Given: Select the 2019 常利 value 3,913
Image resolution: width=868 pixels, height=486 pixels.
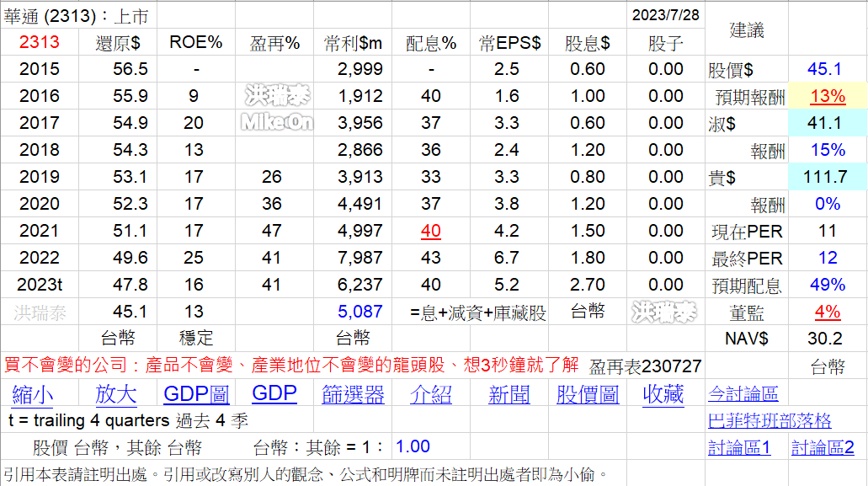Looking at the screenshot, I should pyautogui.click(x=359, y=177).
